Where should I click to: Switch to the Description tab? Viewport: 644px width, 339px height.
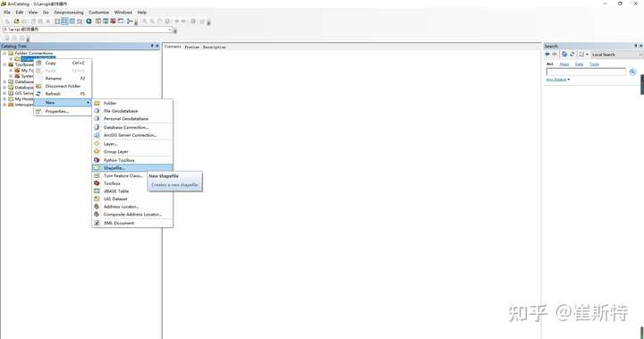[214, 47]
